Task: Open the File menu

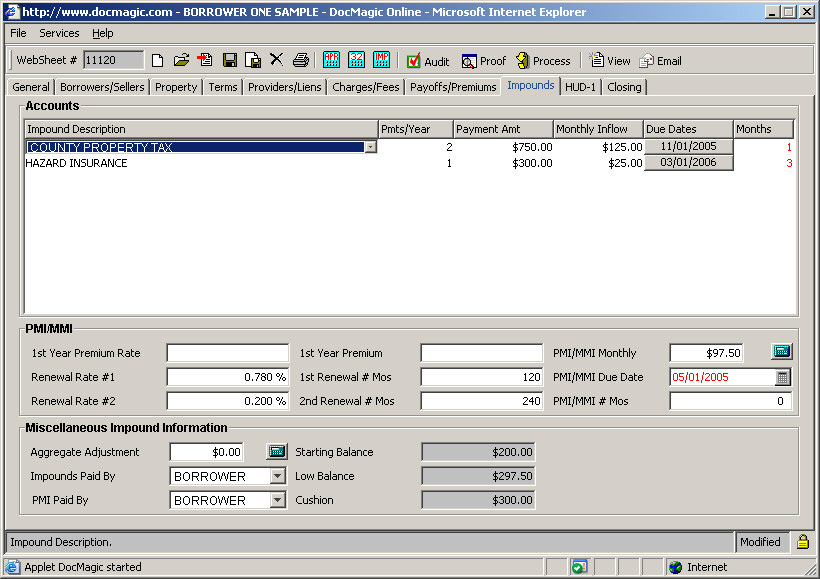Action: [18, 33]
